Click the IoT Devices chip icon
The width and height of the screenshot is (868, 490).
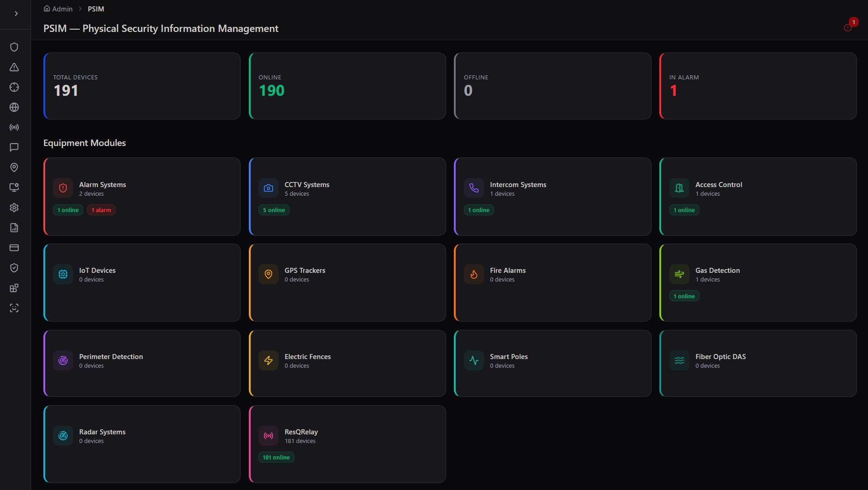(x=63, y=274)
